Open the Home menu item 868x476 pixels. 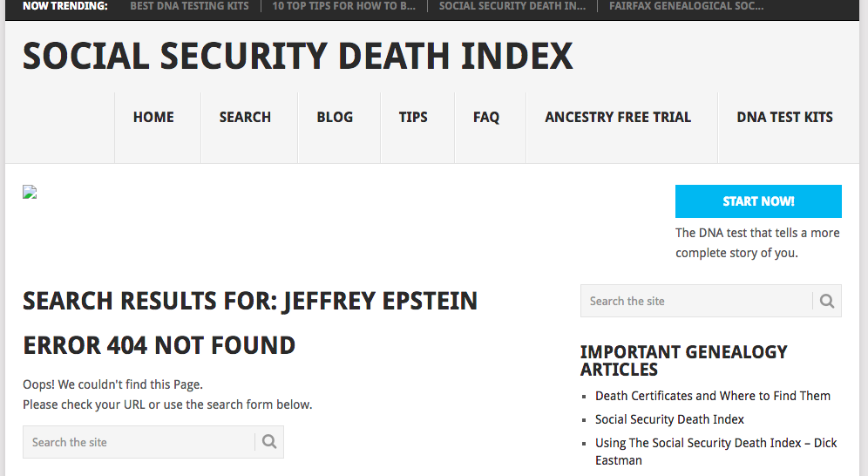click(153, 117)
